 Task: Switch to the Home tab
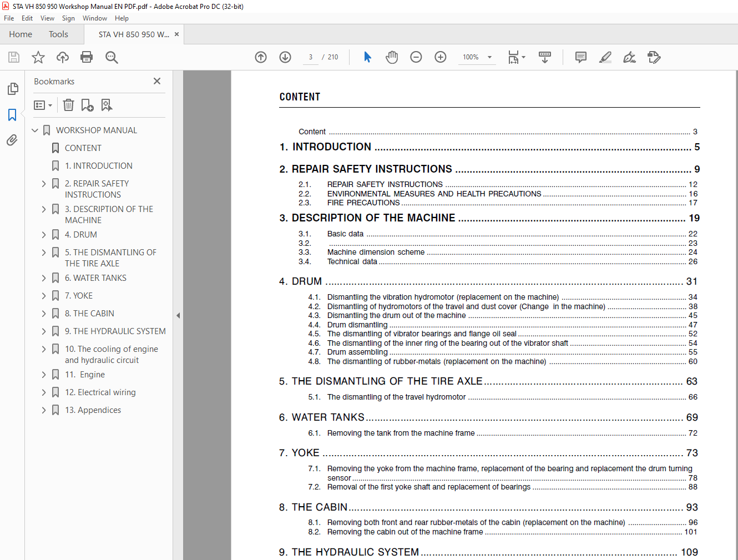click(21, 34)
